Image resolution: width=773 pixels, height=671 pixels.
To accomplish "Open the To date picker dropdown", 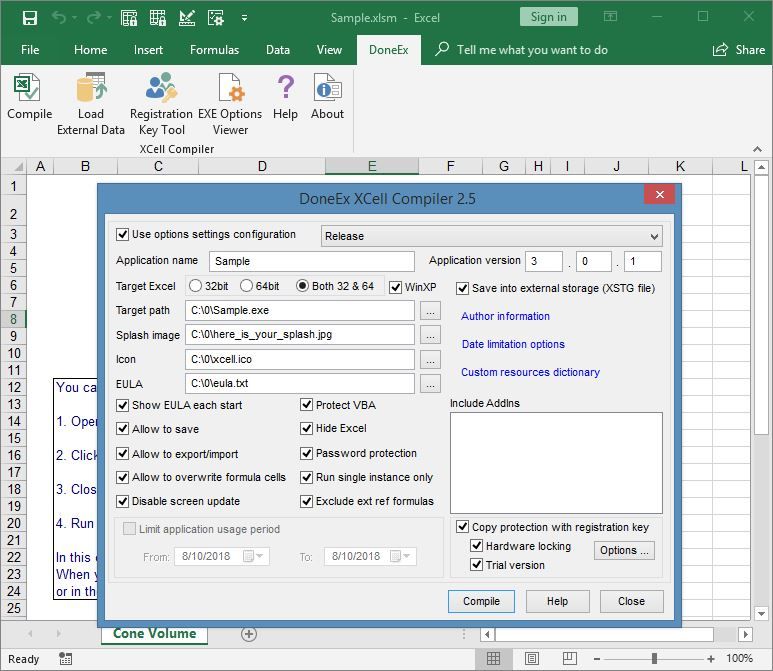I will pos(409,557).
